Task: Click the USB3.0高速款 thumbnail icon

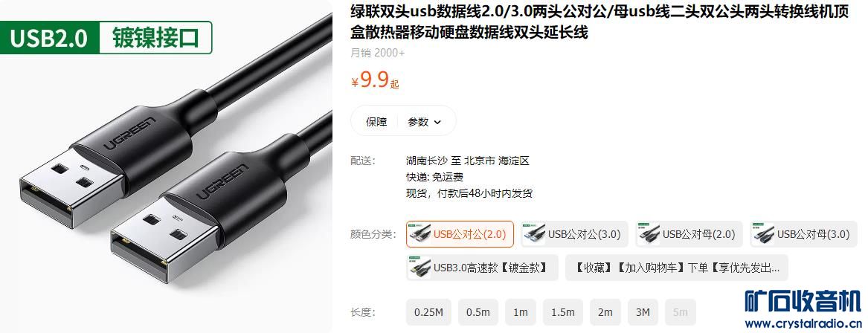Action: point(420,268)
